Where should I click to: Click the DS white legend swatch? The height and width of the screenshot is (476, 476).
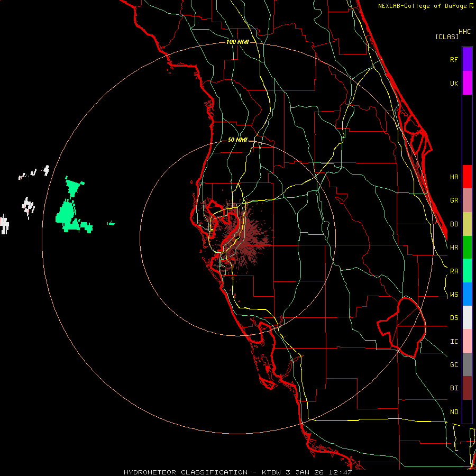click(x=467, y=317)
